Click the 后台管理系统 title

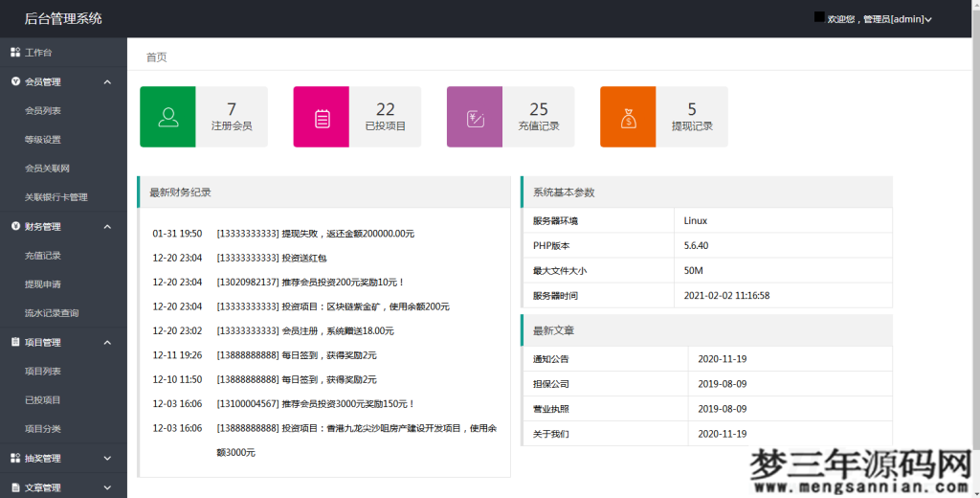click(63, 19)
